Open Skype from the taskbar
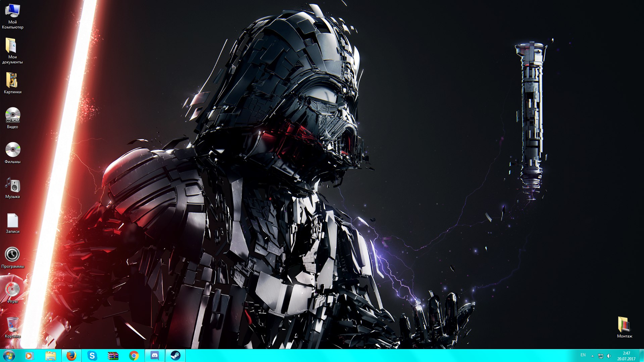 [x=92, y=356]
